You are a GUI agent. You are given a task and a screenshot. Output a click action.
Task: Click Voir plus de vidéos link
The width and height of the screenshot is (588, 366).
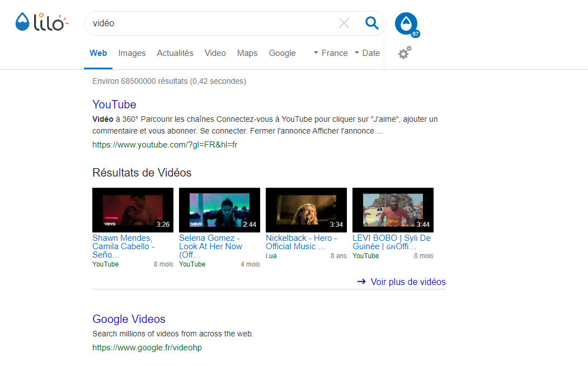pyautogui.click(x=401, y=282)
